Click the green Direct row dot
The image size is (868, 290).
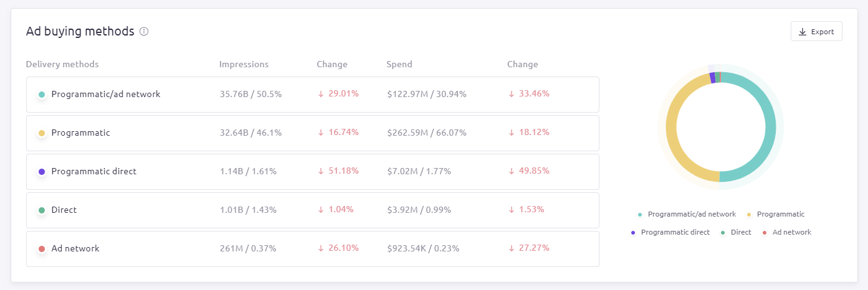(42, 210)
